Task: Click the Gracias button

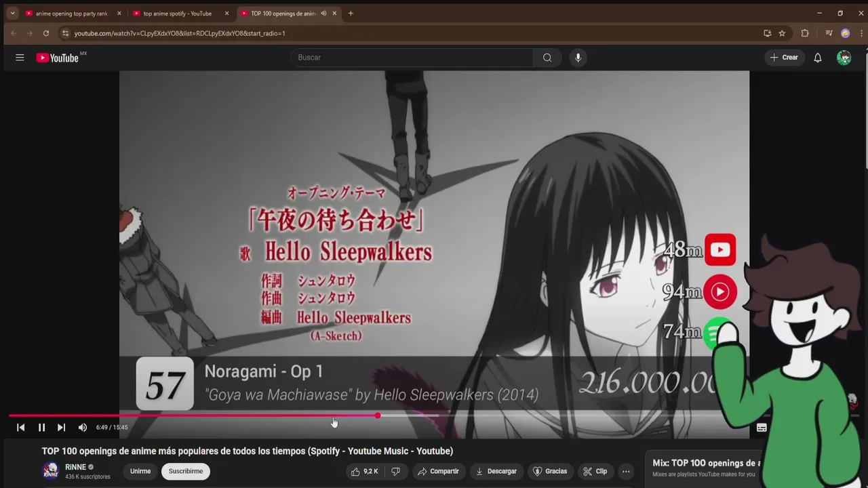Action: (549, 471)
